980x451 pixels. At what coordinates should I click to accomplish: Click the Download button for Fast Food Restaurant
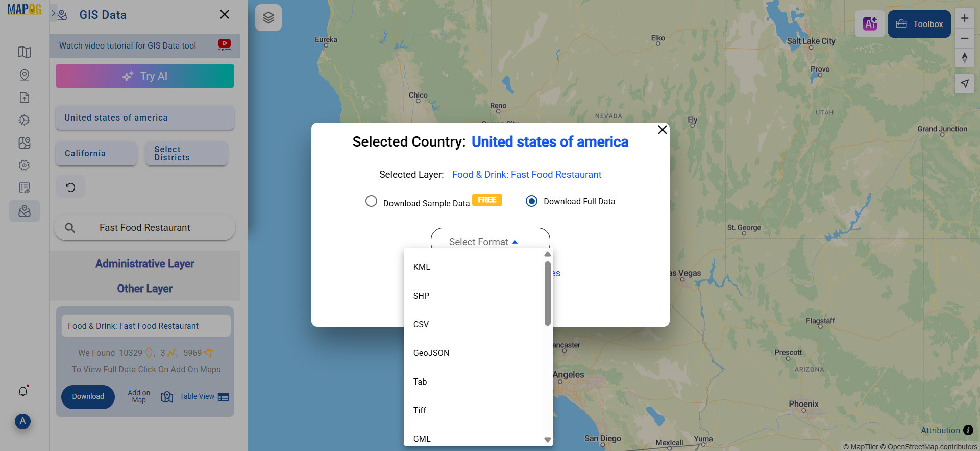point(87,397)
